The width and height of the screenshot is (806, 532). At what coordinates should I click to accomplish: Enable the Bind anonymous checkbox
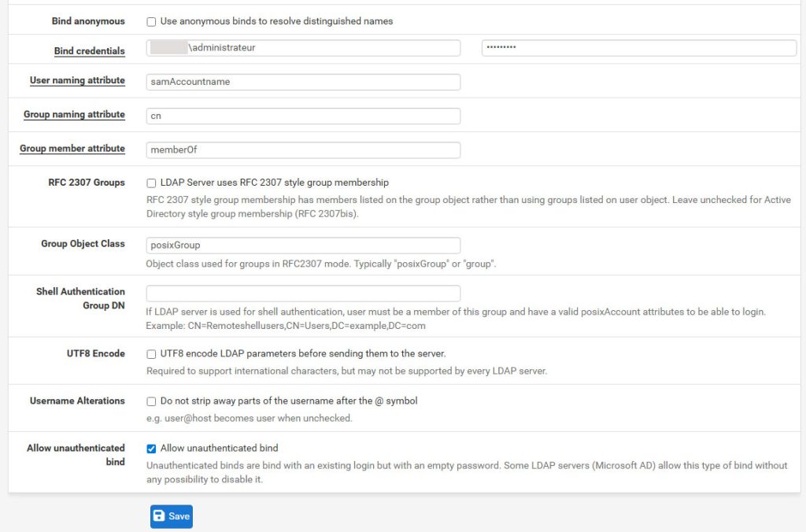point(151,22)
